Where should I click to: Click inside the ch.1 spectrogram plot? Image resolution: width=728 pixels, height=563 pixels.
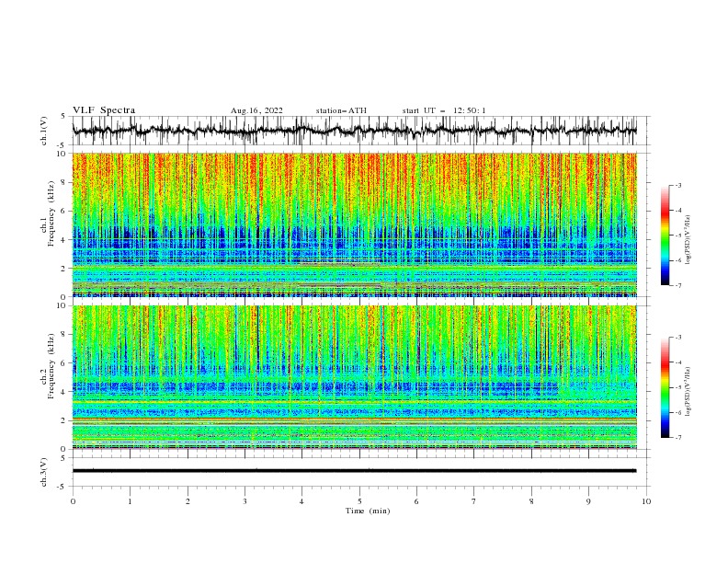coord(354,224)
